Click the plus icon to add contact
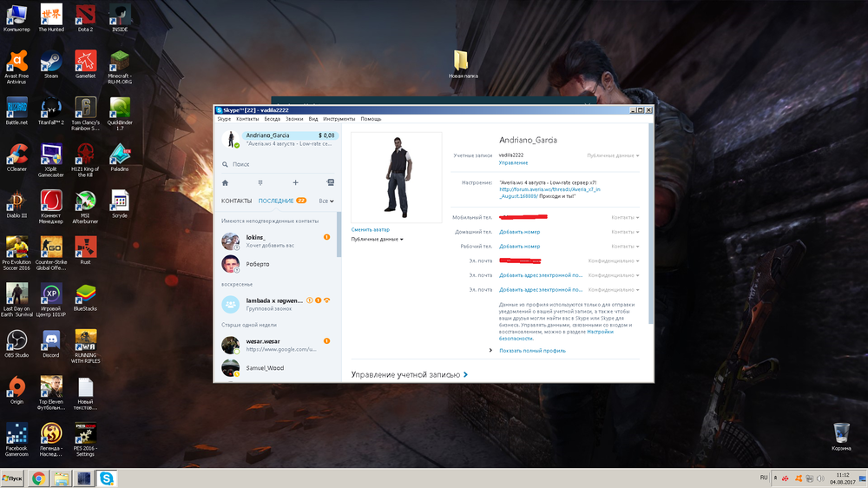 [x=295, y=183]
